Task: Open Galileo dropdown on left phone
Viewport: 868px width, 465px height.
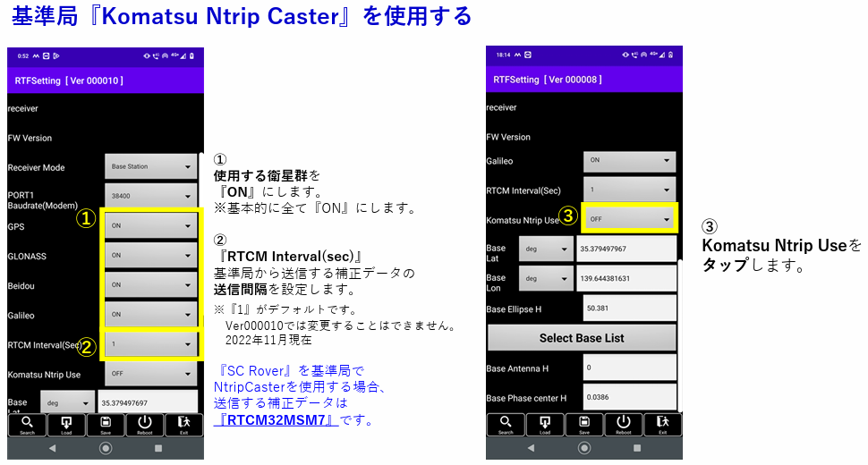Action: pos(150,315)
